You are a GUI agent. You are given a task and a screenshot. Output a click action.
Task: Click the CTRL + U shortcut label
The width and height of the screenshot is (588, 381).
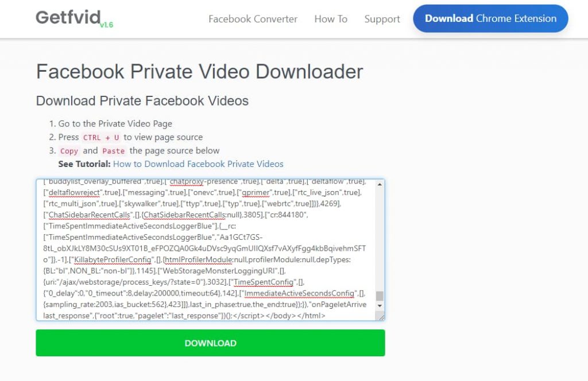(101, 138)
